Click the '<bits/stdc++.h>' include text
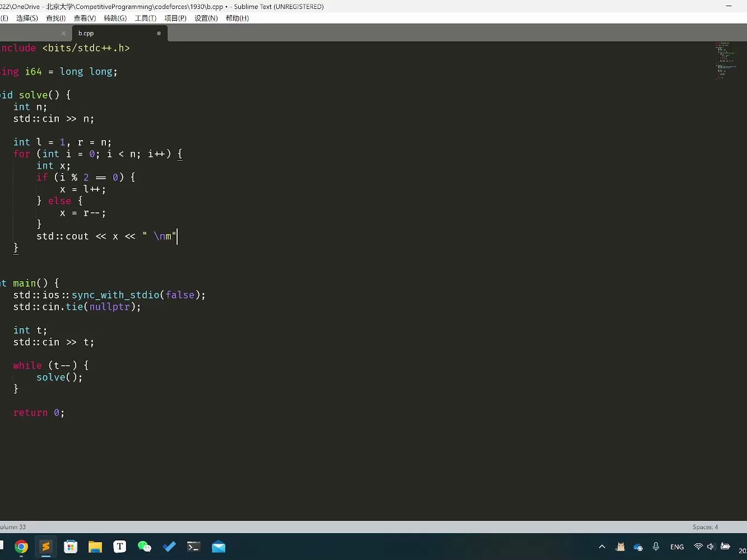Viewport: 747px width, 560px height. 86,48
